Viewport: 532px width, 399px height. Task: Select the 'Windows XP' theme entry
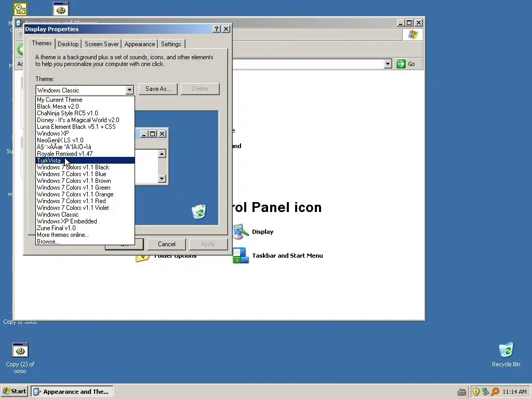(85, 134)
